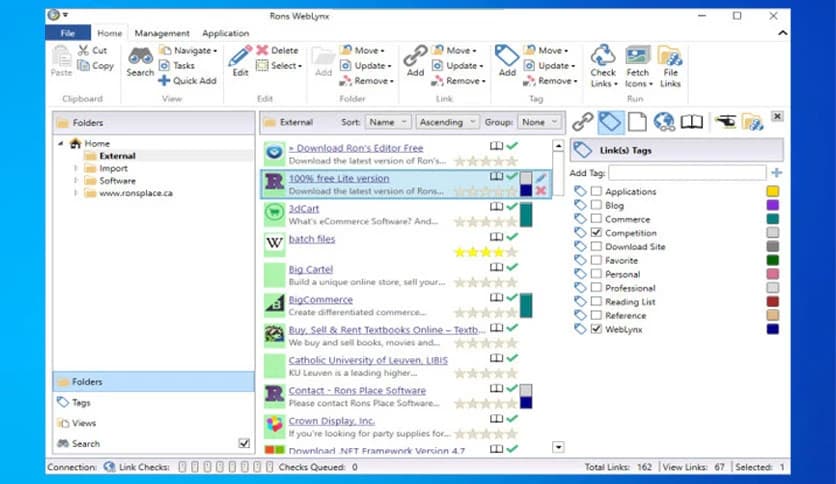Click the book icon on the 3dCart row

click(x=496, y=206)
